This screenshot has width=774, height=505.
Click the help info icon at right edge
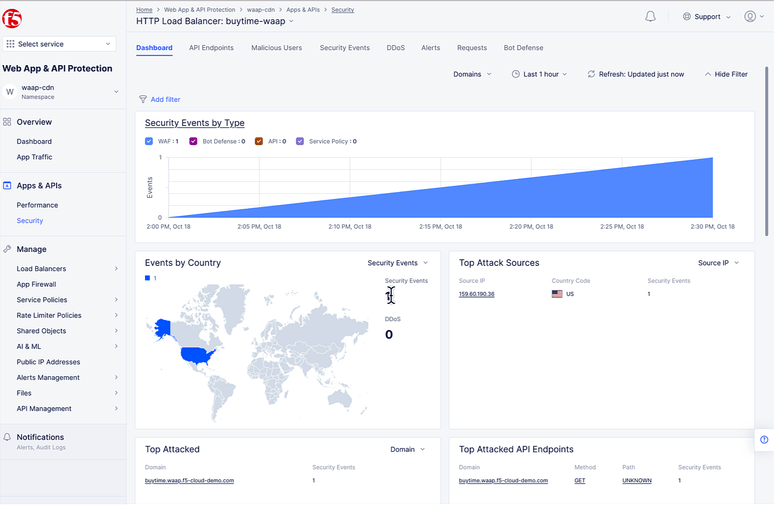(764, 440)
